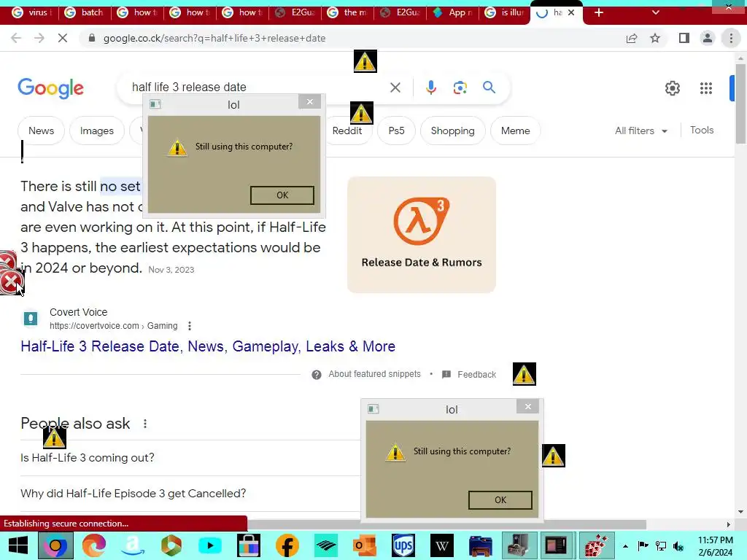Open the covertvoice.com URL breadcrumb

113,326
